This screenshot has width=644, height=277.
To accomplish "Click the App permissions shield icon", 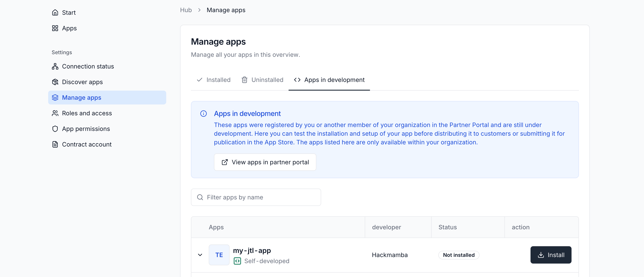I will (x=55, y=129).
